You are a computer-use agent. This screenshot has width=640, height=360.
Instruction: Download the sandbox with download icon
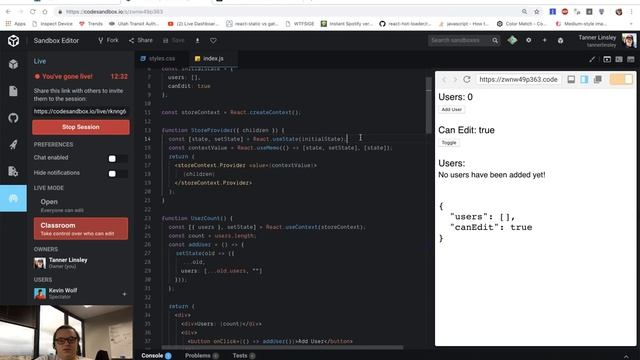[x=198, y=40]
